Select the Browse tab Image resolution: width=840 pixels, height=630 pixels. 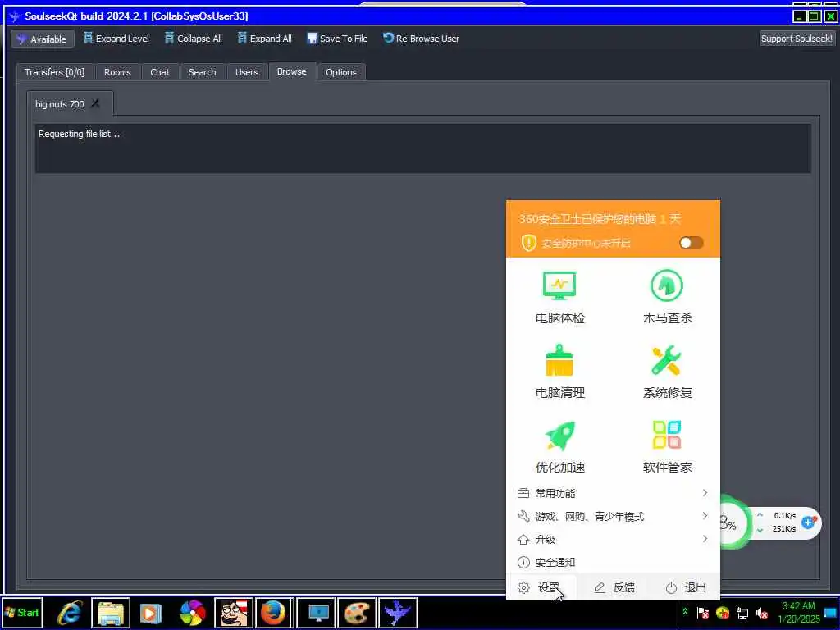click(x=291, y=71)
